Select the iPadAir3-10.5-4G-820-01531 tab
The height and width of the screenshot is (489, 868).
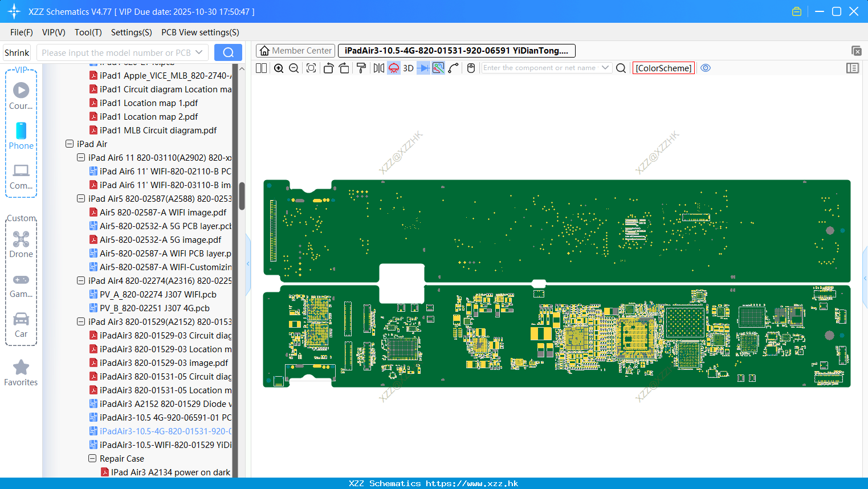click(x=457, y=51)
